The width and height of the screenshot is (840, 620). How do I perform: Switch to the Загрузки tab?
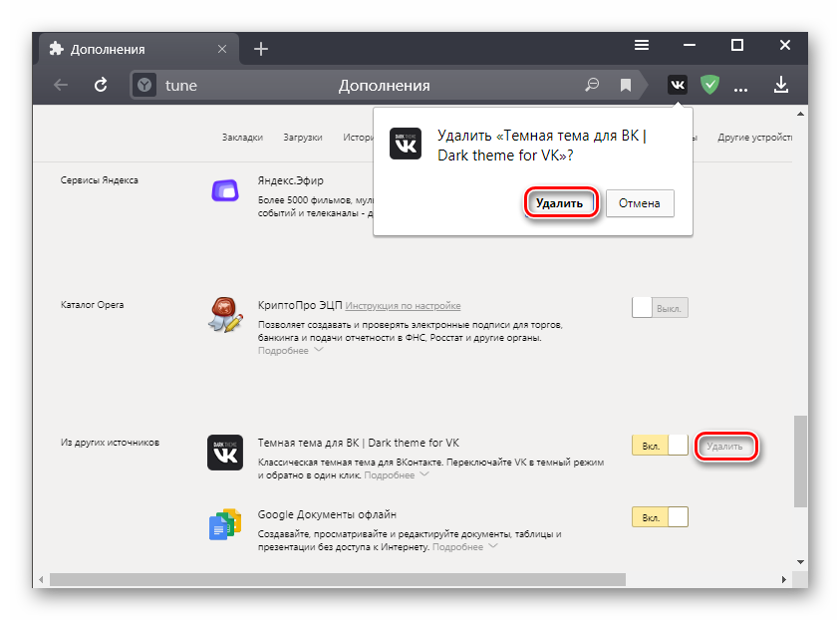tap(302, 138)
